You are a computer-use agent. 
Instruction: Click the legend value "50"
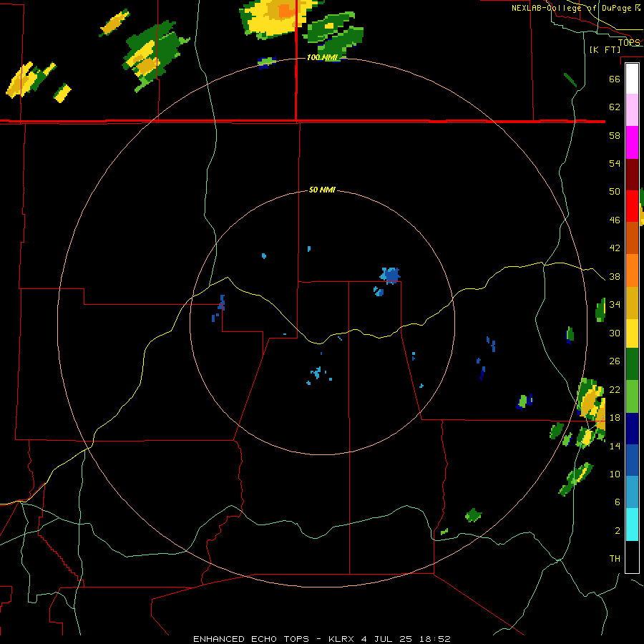(x=615, y=192)
